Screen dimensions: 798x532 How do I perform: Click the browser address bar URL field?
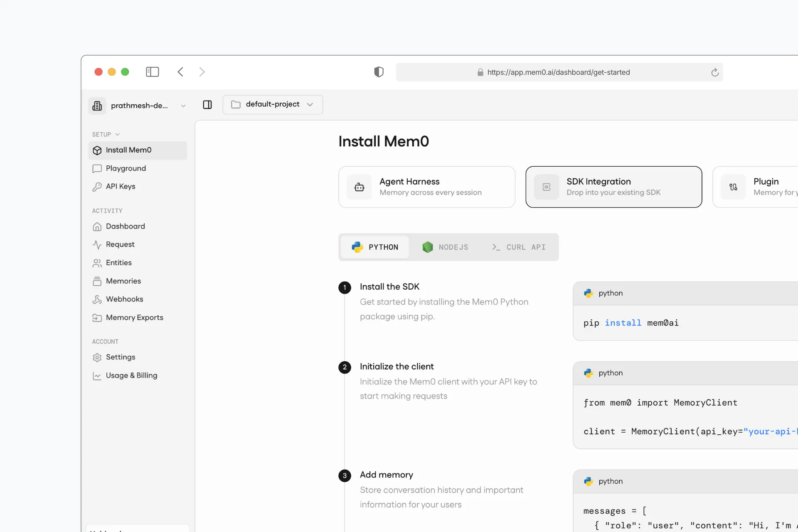[x=559, y=72]
